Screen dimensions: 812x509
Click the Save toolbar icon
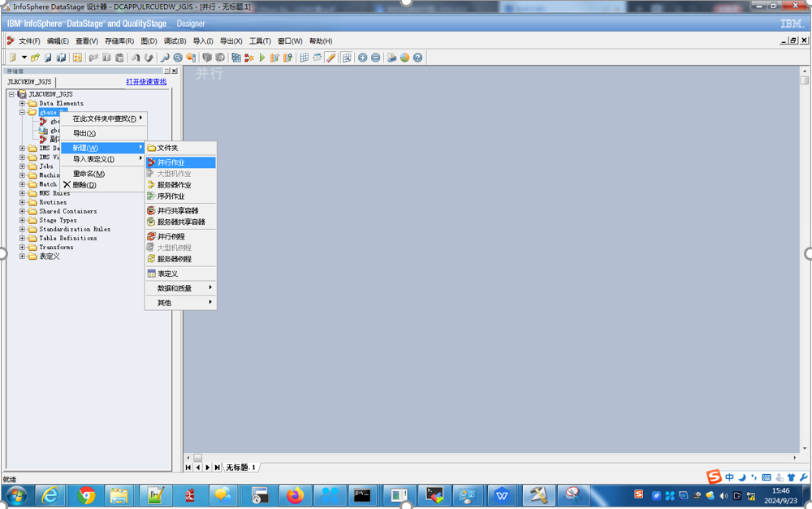click(x=48, y=58)
